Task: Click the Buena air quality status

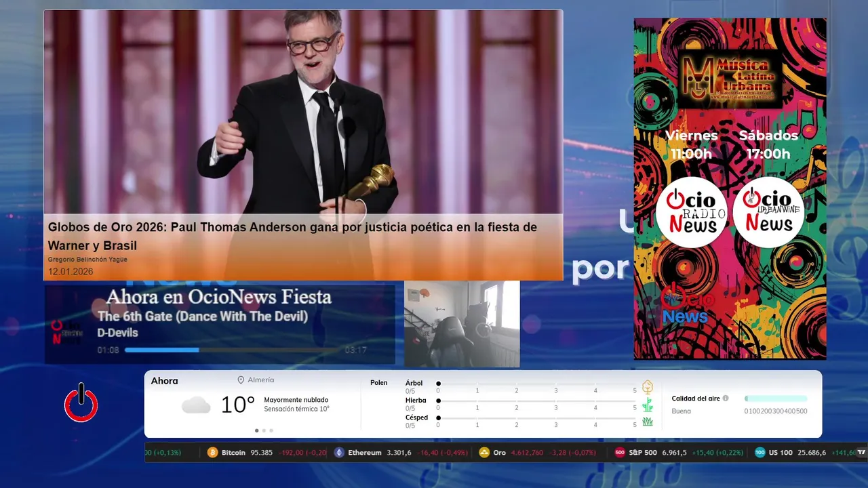Action: [x=681, y=411]
